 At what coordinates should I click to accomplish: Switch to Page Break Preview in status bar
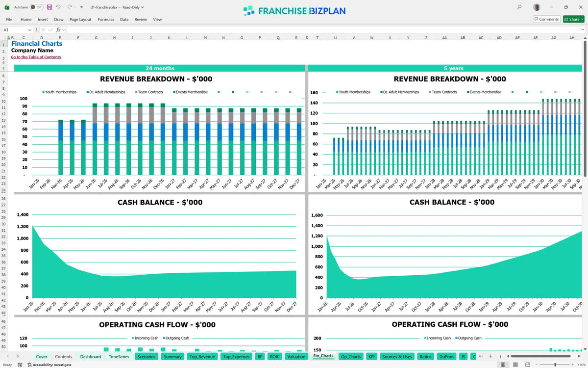tap(527, 365)
